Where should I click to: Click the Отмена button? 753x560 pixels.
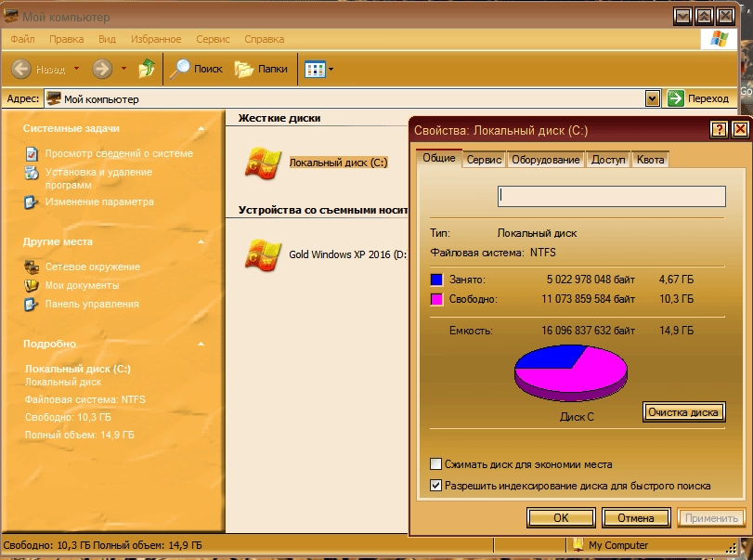[x=636, y=518]
